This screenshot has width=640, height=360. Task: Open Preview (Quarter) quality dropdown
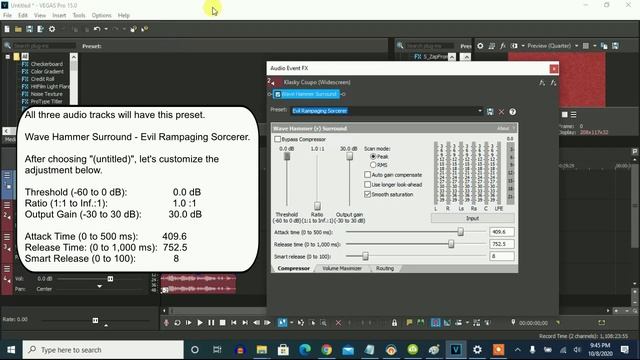pos(576,46)
